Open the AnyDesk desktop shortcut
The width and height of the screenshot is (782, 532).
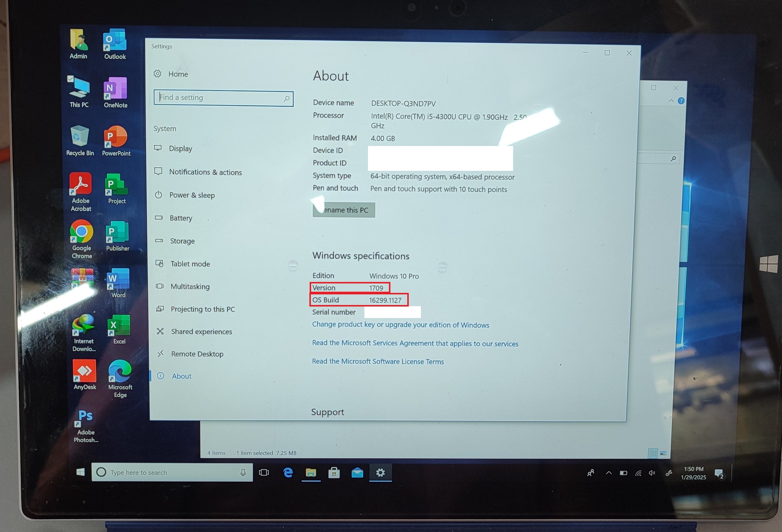[x=85, y=371]
